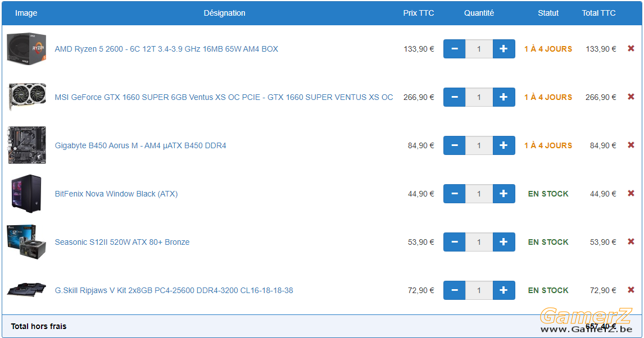The image size is (644, 338).
Task: Edit quantity field for BitFenix Nova case
Action: click(479, 194)
